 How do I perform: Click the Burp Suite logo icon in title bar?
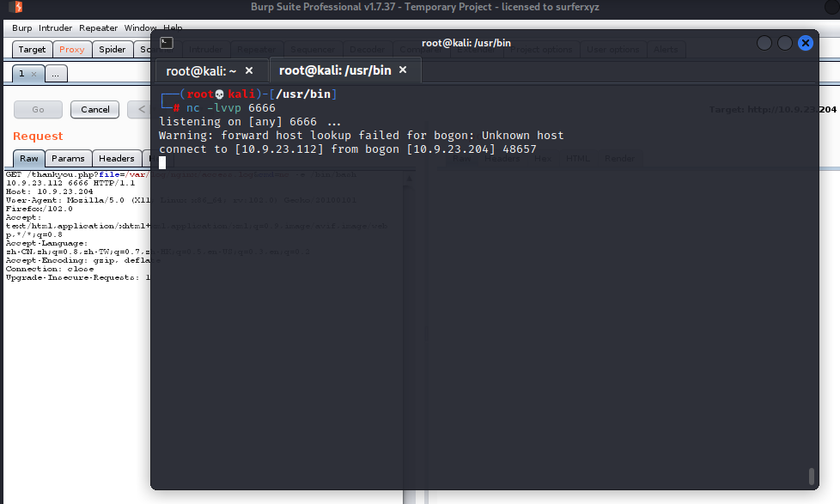(16, 7)
